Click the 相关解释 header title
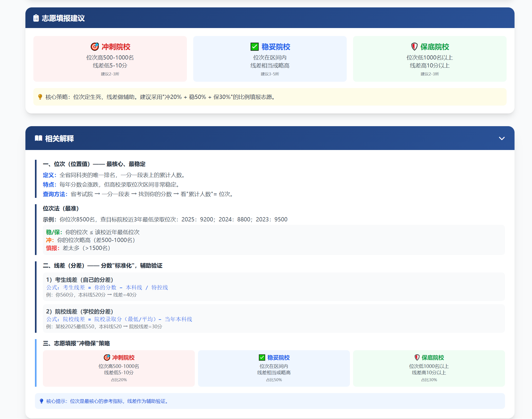 point(59,138)
